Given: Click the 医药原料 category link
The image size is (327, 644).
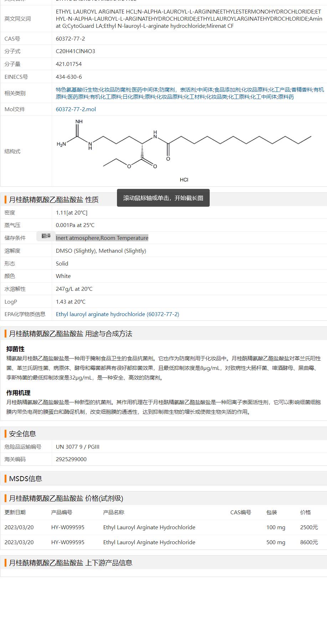Looking at the screenshot, I should 78,97.
